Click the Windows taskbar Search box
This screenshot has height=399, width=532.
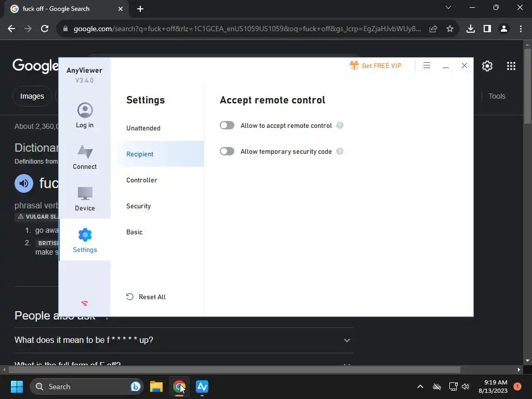[87, 387]
